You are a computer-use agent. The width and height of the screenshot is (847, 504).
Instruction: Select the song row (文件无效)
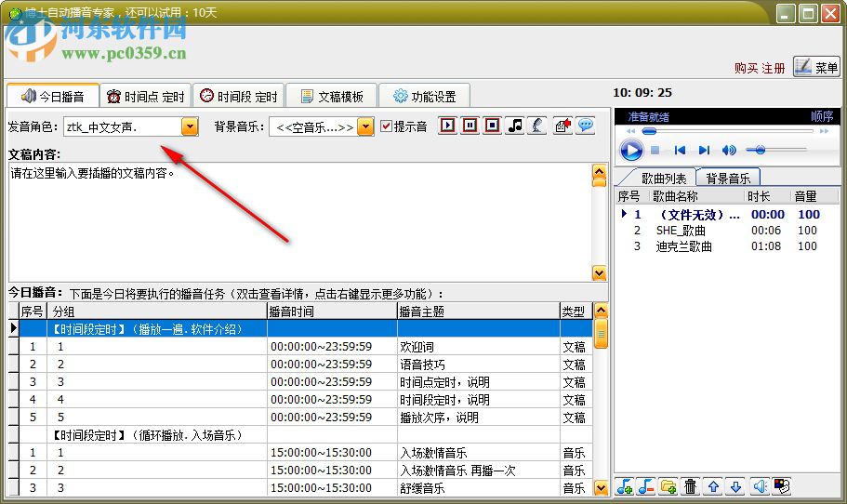pyautogui.click(x=728, y=215)
